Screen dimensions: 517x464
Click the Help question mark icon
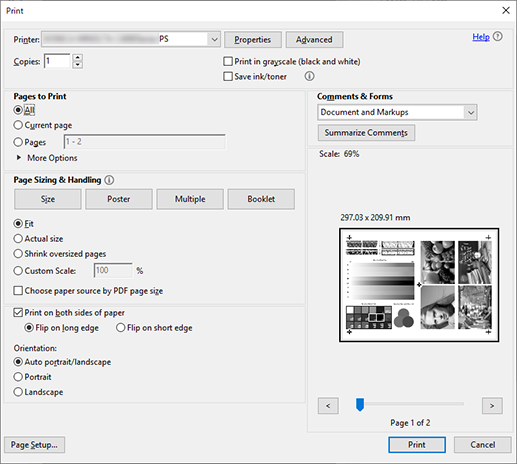498,36
